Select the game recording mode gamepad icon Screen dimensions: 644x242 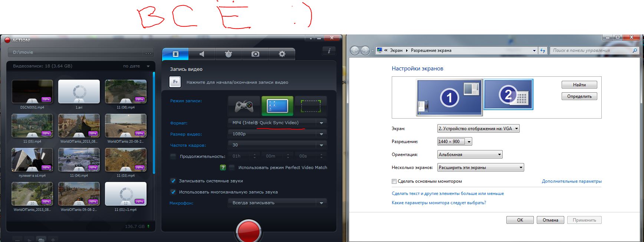(244, 106)
